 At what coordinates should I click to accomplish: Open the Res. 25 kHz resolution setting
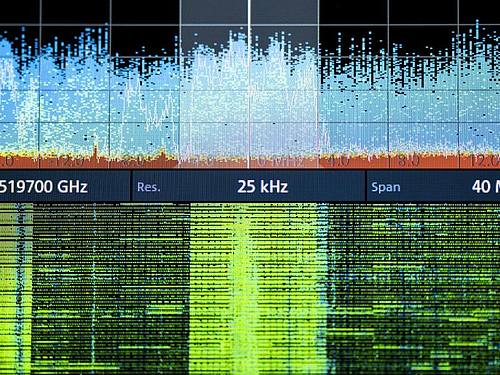click(x=249, y=186)
